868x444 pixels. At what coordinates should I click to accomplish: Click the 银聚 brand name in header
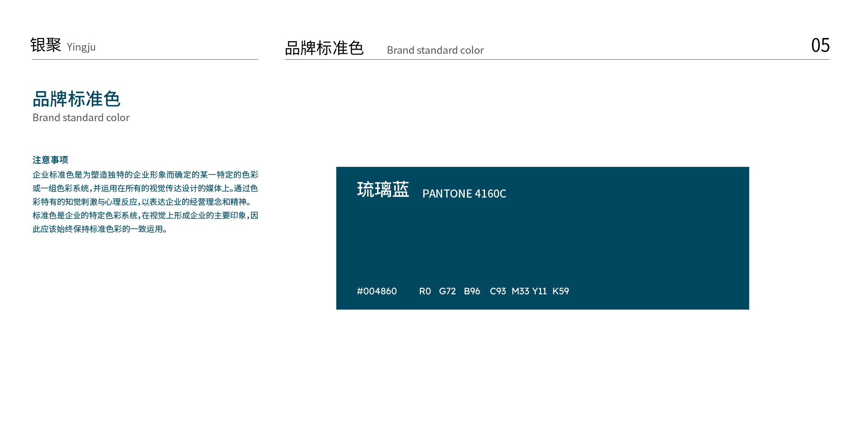pos(46,45)
